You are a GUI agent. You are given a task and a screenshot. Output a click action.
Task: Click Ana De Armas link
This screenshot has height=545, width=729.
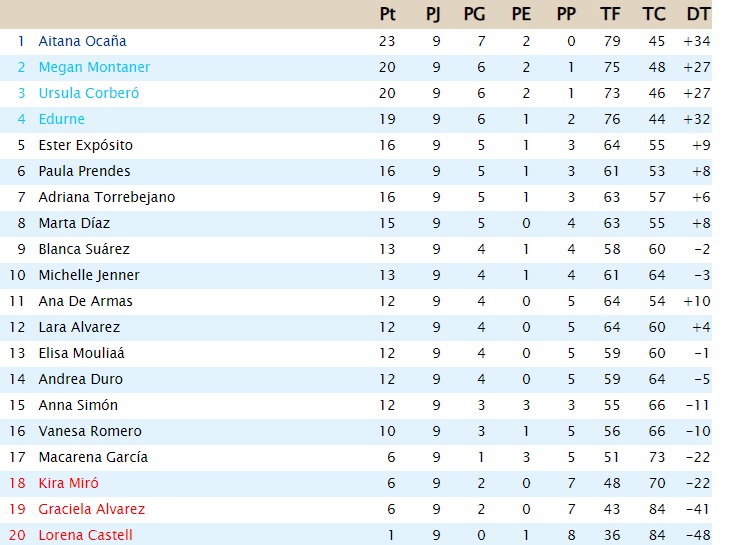[85, 301]
